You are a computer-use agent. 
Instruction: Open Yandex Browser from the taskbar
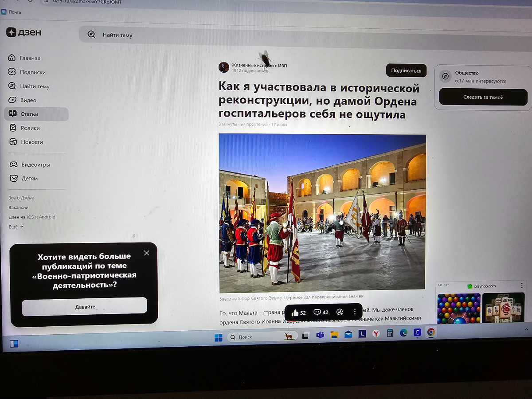376,334
